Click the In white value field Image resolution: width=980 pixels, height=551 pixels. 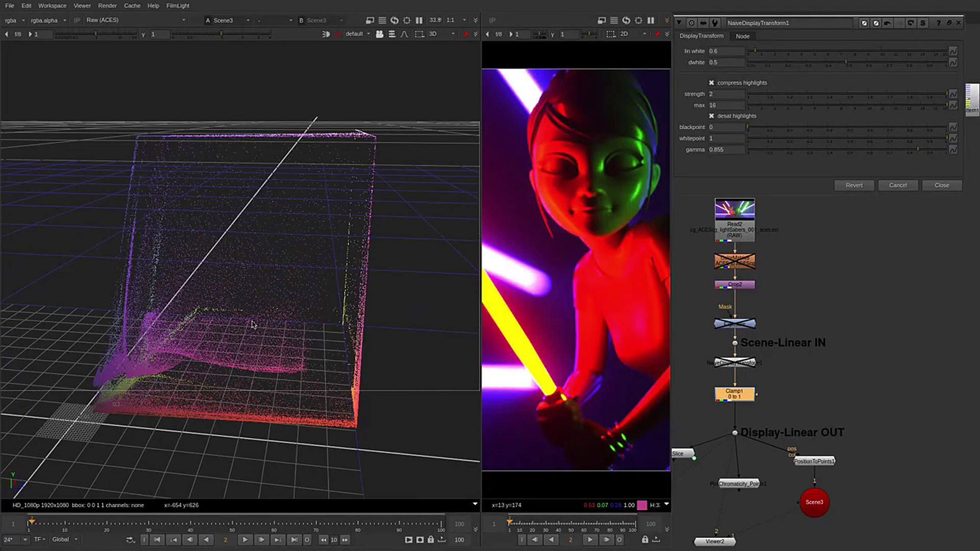pyautogui.click(x=726, y=51)
